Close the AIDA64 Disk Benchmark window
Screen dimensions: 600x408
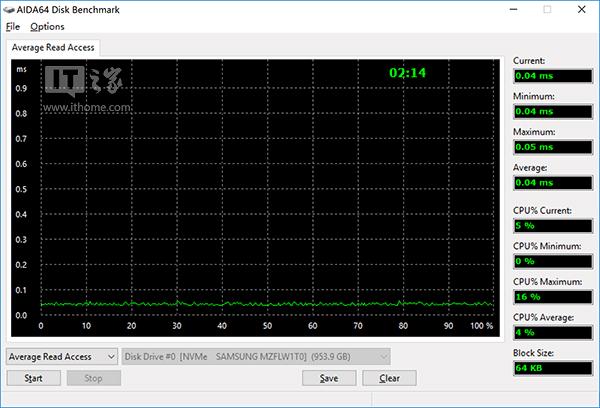(582, 10)
